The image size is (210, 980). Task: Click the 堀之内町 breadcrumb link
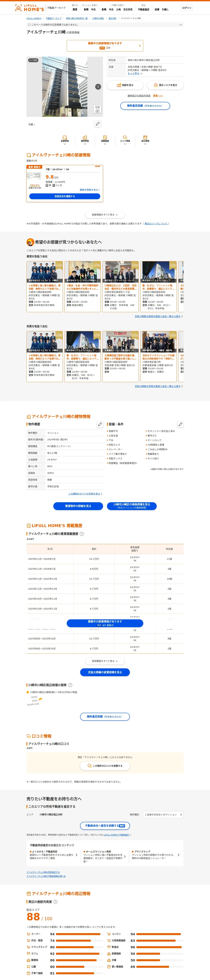[112, 18]
